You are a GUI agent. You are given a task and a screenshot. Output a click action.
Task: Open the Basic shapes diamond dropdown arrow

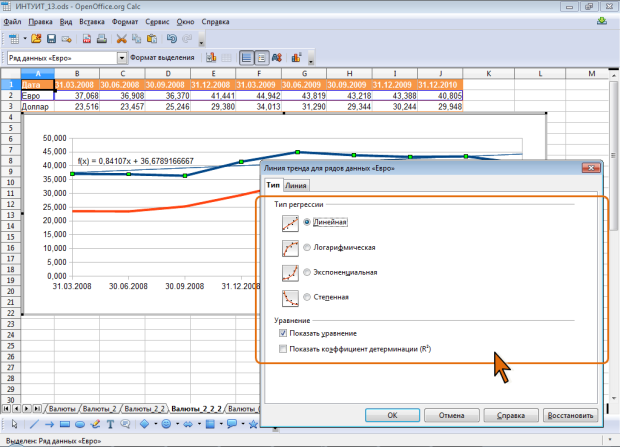coord(156,424)
